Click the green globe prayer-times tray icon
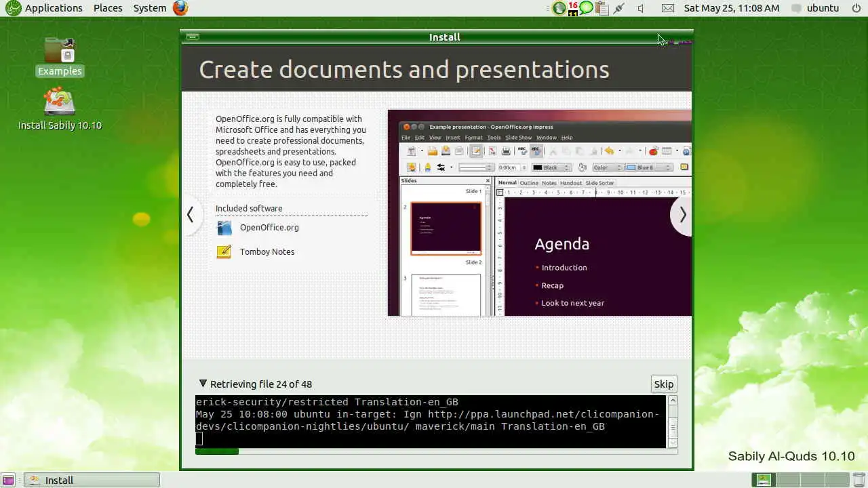The width and height of the screenshot is (868, 488). [559, 8]
